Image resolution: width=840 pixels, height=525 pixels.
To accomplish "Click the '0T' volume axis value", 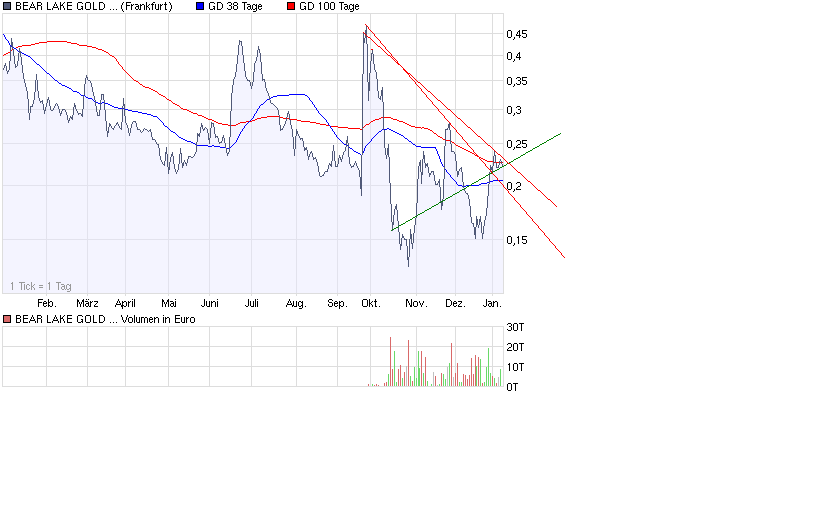I will pyautogui.click(x=512, y=387).
